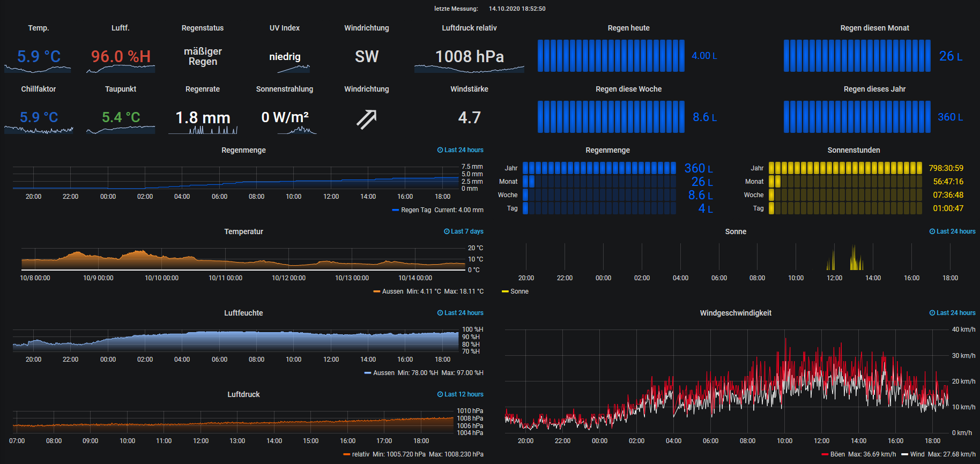
Task: Click the clock icon in Windgeschwindigkeit panel header
Action: tap(932, 313)
